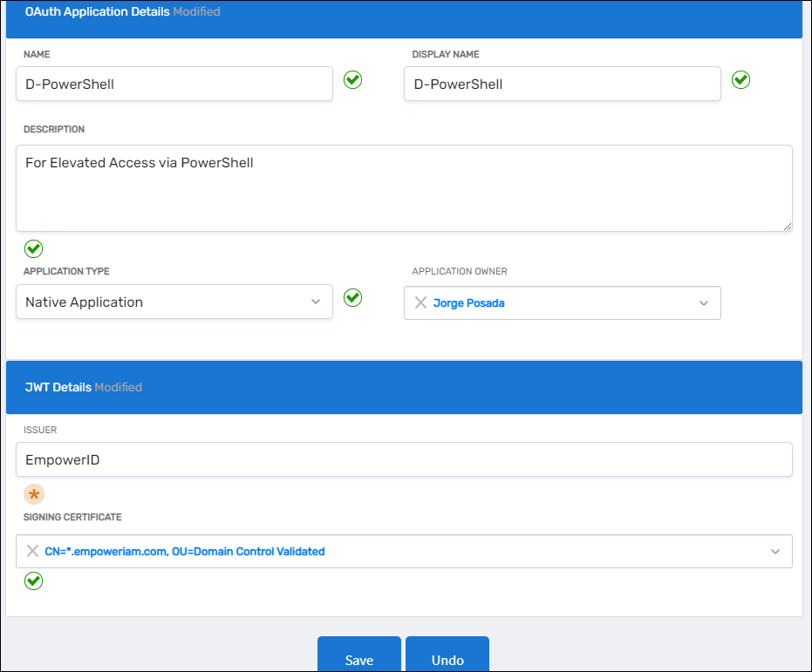Click the green checkmark beside Display Name

pyautogui.click(x=740, y=79)
